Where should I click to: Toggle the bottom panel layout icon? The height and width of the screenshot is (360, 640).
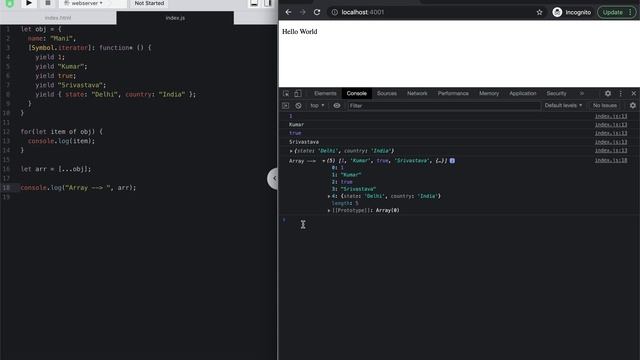pos(254,3)
